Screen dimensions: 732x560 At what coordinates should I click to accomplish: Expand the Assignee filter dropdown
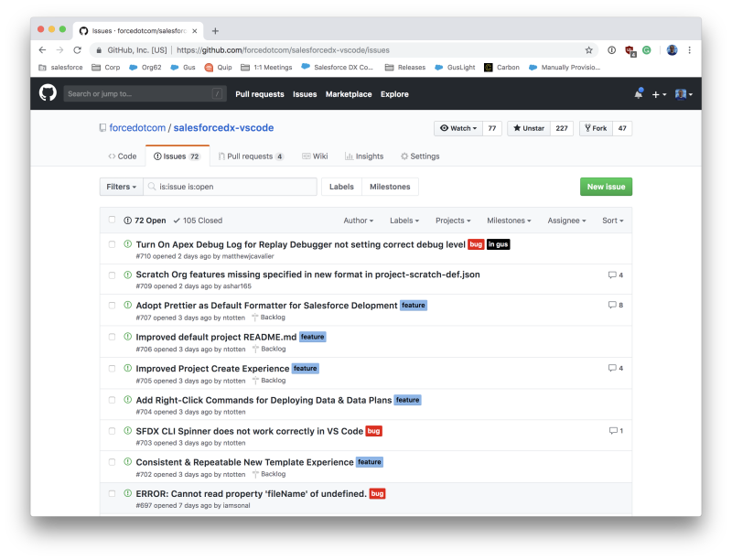(x=566, y=221)
